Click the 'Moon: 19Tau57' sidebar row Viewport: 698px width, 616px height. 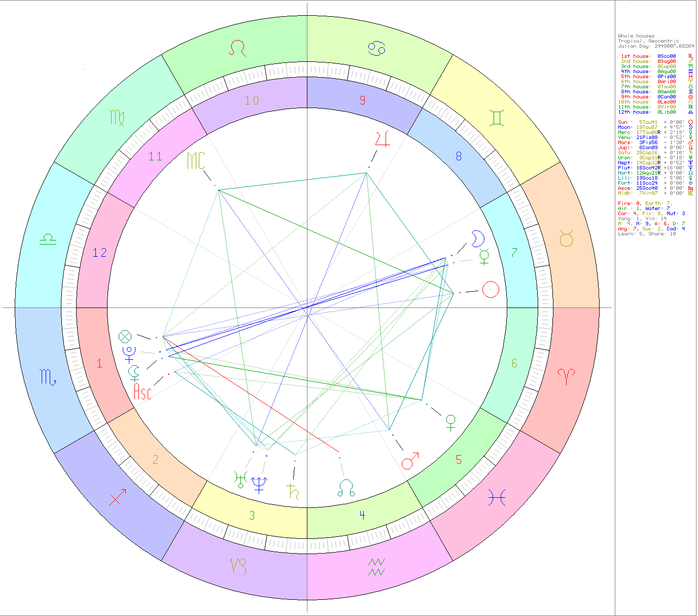pos(656,127)
